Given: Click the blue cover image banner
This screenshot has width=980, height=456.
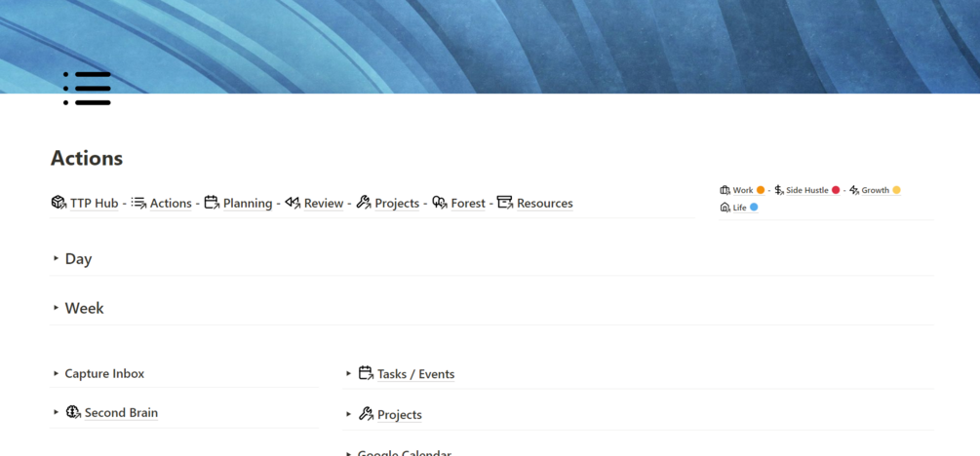Looking at the screenshot, I should point(490,47).
